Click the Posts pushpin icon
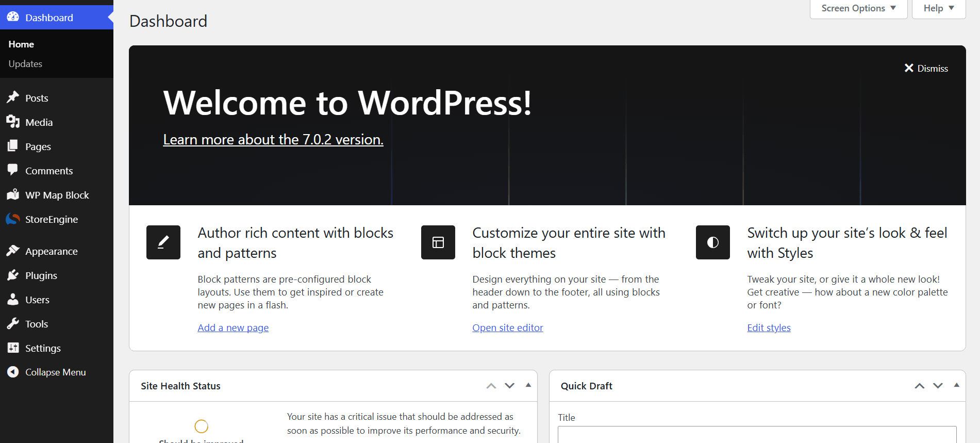 [x=13, y=97]
